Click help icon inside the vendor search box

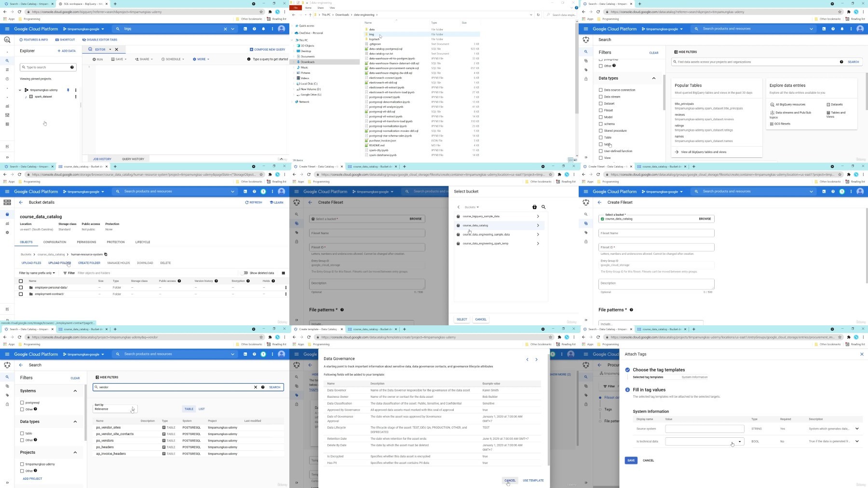click(263, 387)
